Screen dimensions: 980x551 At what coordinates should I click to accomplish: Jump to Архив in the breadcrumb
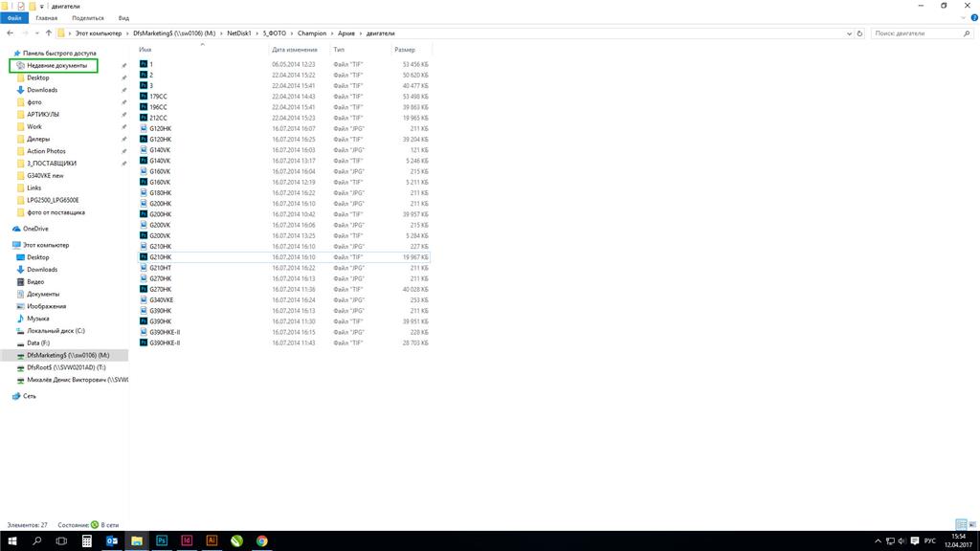346,33
